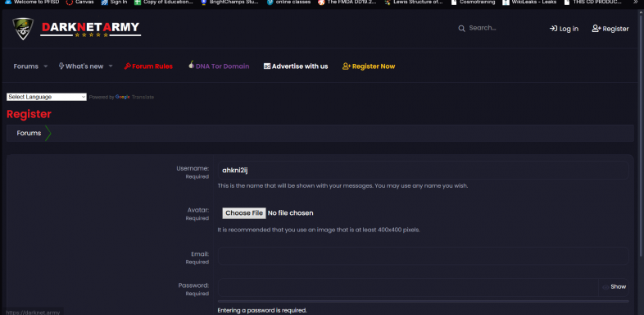
Task: Open the FMDA DD19 bookmark
Action: 347,2
